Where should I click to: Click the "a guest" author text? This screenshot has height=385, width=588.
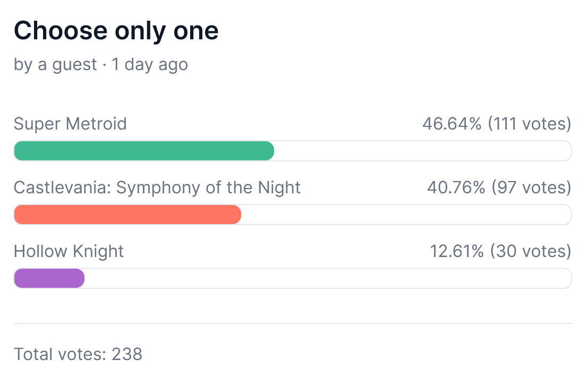tap(67, 65)
